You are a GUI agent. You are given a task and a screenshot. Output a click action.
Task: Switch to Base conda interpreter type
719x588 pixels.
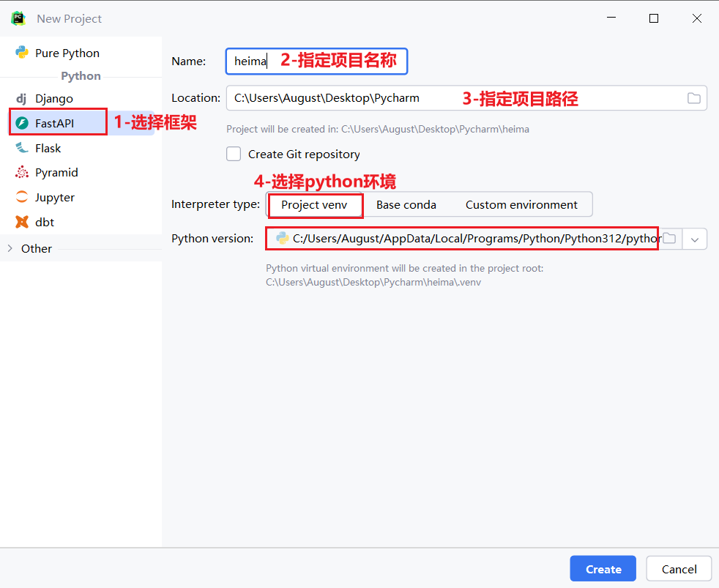click(x=406, y=205)
